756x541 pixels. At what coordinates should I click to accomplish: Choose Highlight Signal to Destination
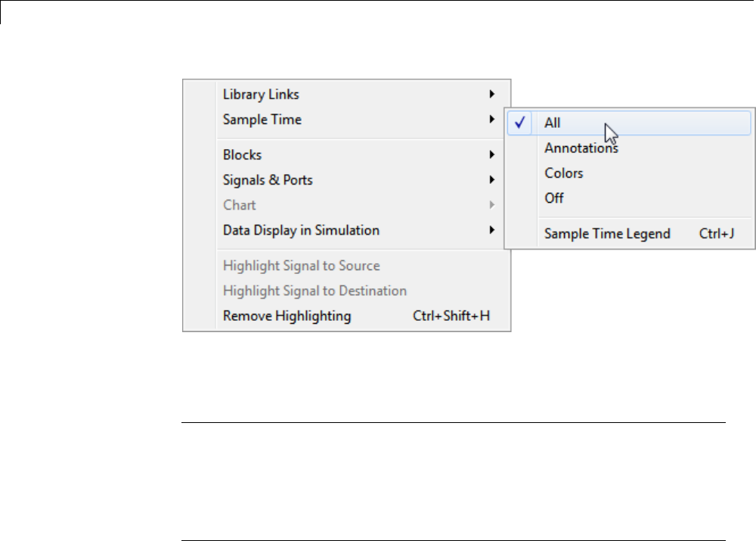pyautogui.click(x=314, y=291)
